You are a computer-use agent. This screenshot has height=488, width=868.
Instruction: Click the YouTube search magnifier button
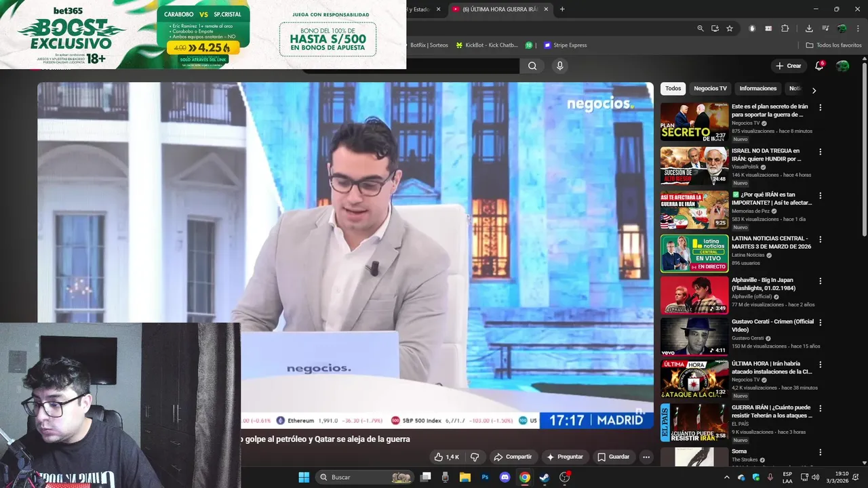[x=532, y=66]
